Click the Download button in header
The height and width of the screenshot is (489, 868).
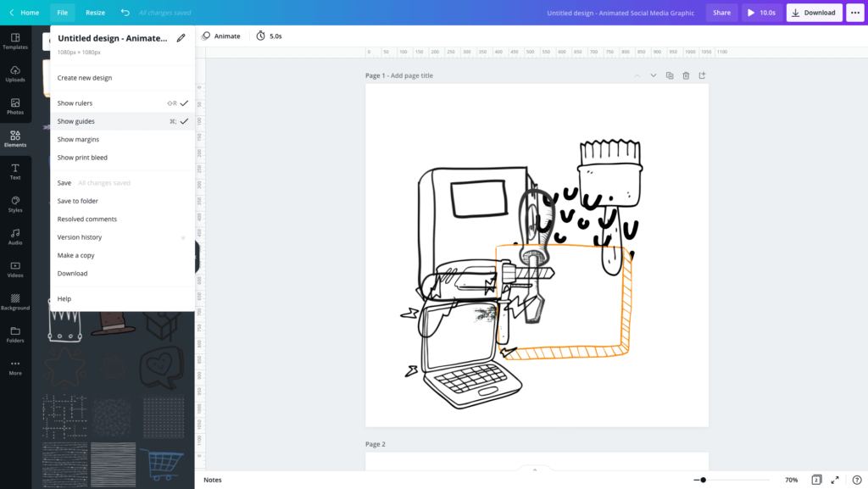click(x=813, y=13)
